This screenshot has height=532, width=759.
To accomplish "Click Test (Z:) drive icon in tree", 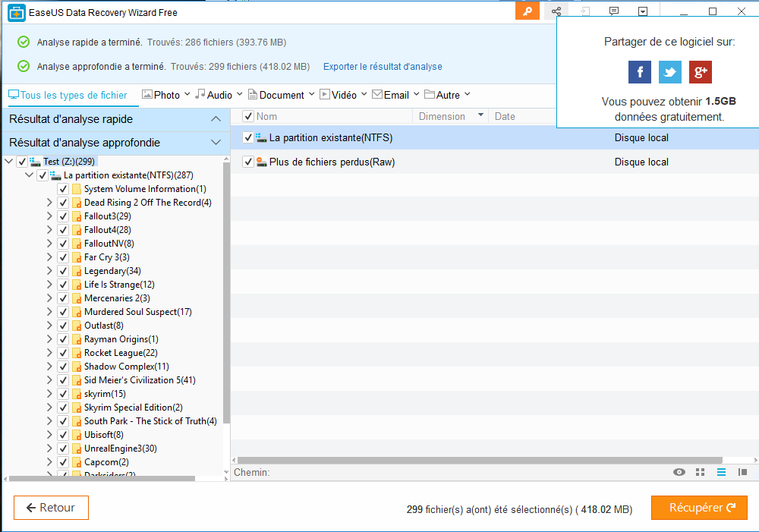I will point(35,162).
